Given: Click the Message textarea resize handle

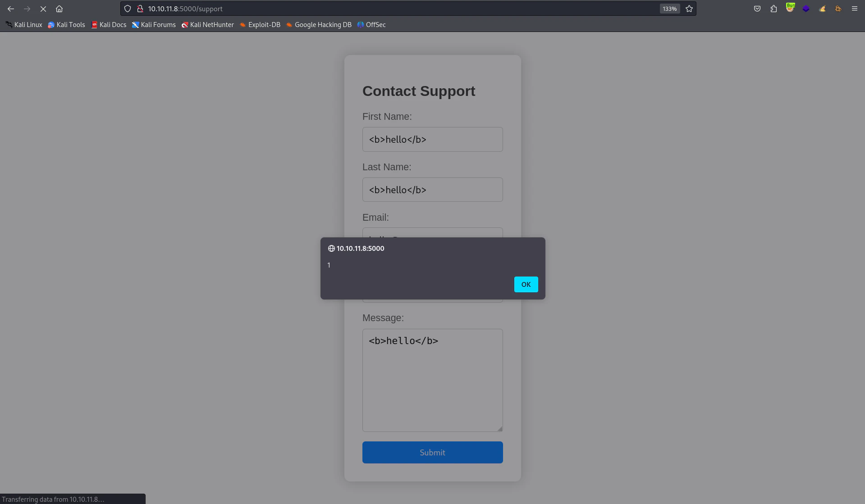Looking at the screenshot, I should 500,429.
